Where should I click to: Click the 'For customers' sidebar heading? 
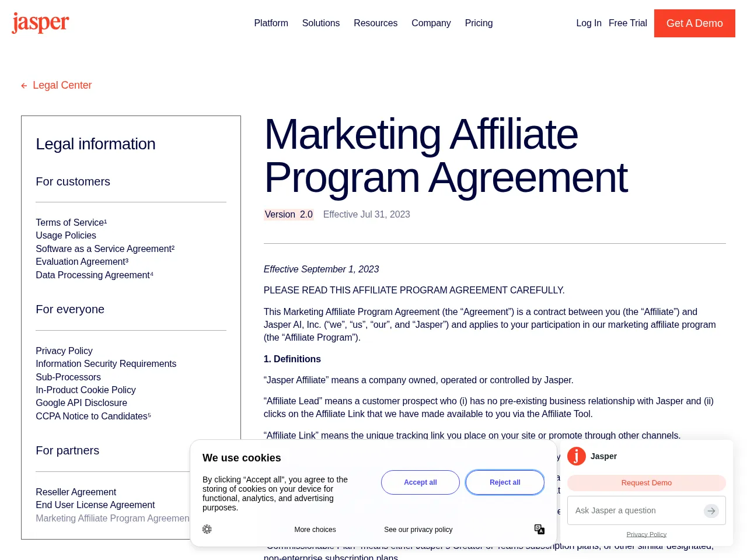(73, 181)
